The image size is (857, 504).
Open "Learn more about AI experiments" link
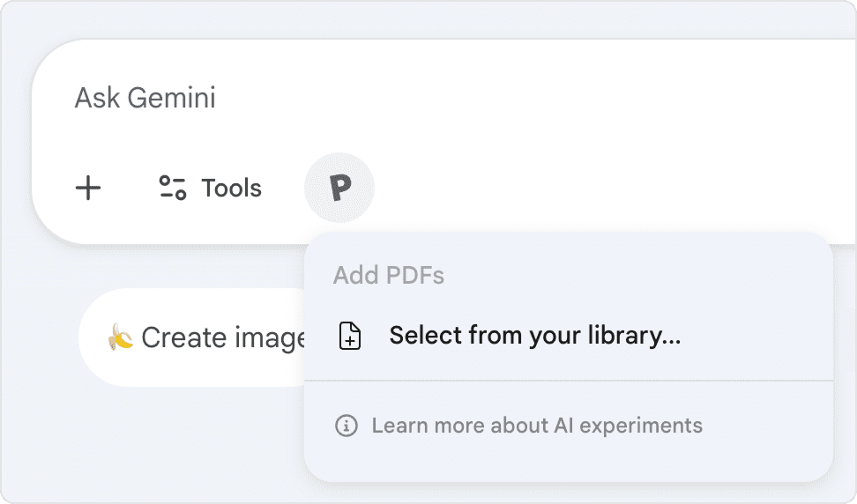click(x=536, y=426)
